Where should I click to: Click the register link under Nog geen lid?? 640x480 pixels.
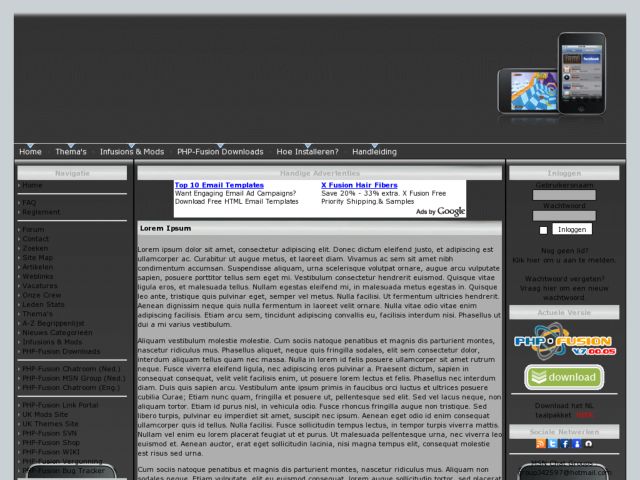[x=564, y=260]
